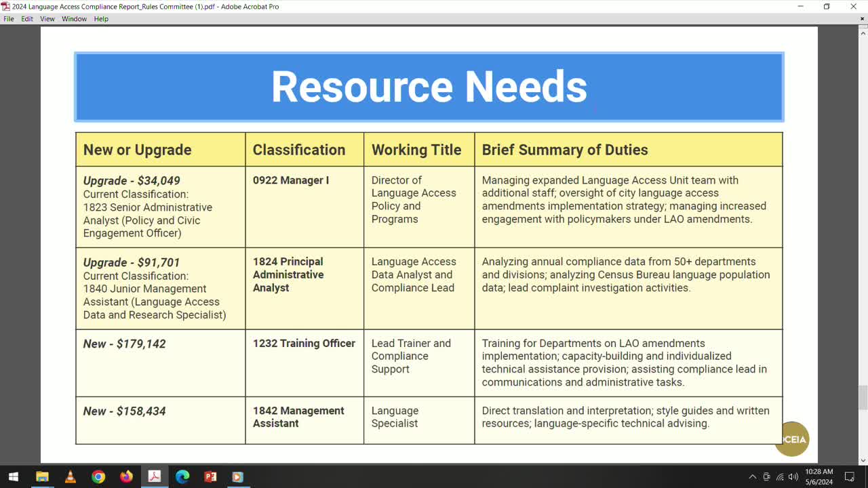Screen dimensions: 868x488
Task: Open the media player app on taskbar
Action: pos(237,476)
